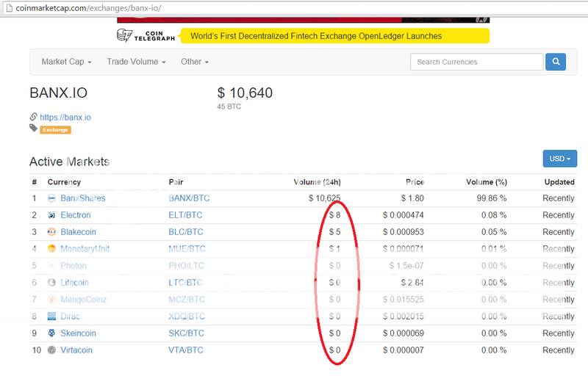Image resolution: width=588 pixels, height=376 pixels.
Task: Click the Active Markets heading
Action: click(69, 162)
